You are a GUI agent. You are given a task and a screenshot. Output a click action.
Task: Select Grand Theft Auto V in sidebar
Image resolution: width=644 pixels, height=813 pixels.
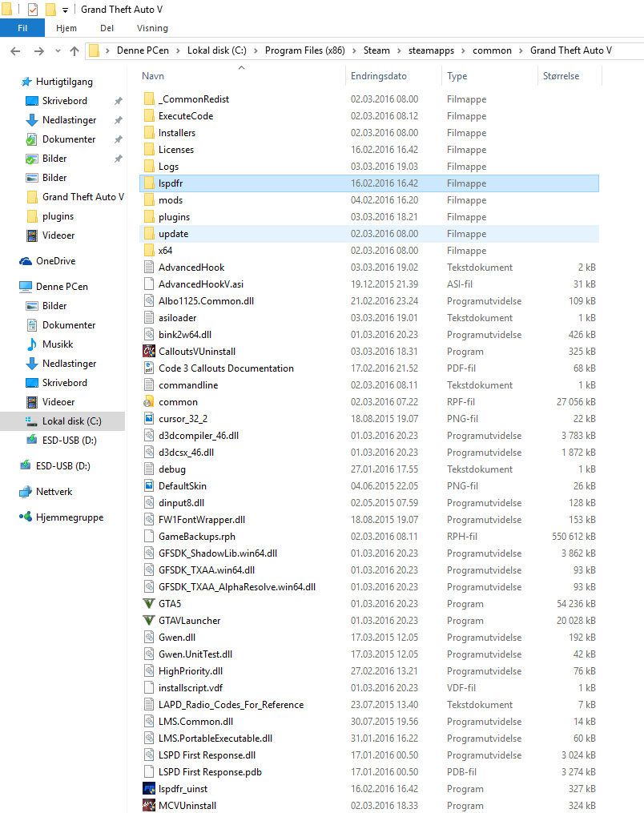83,196
